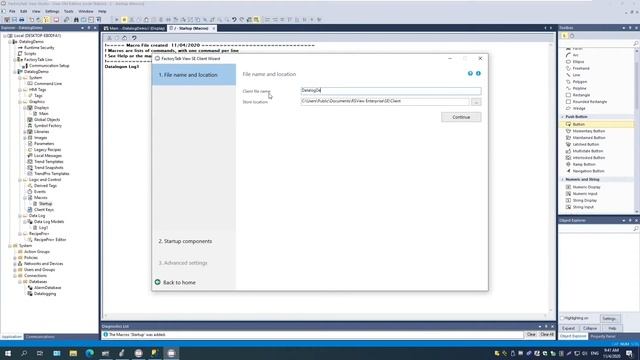
Task: Select the Rounded Rectangle tool in Toolbox
Action: (589, 102)
